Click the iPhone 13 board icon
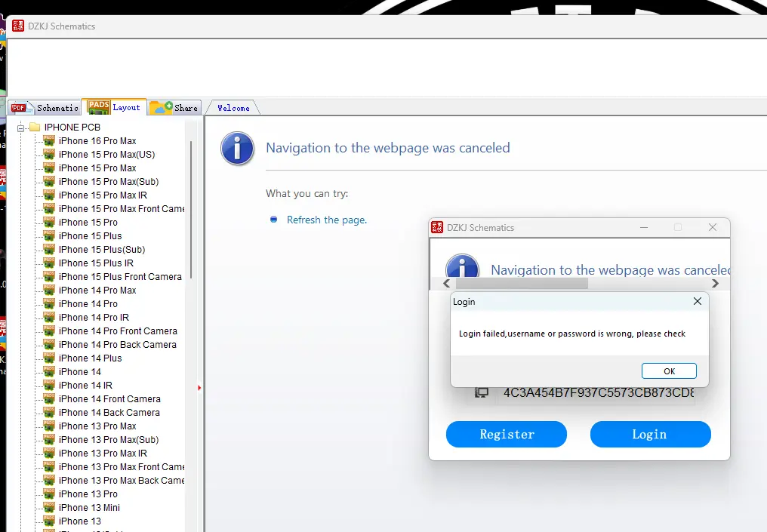Screen dimensions: 767x532 (x=49, y=521)
